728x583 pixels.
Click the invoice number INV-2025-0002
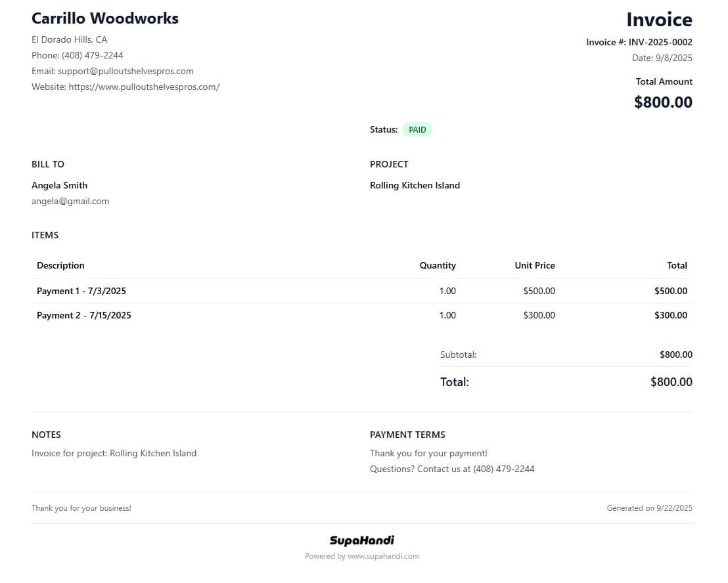[660, 42]
